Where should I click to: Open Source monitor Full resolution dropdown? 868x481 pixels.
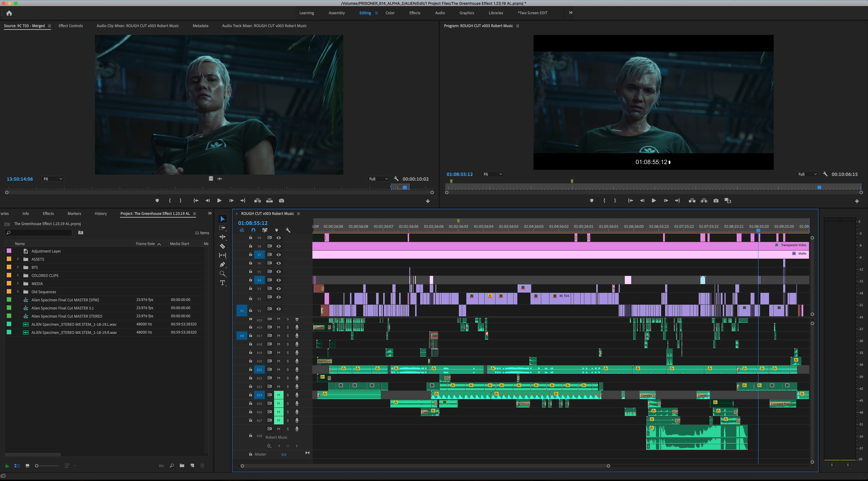(378, 179)
